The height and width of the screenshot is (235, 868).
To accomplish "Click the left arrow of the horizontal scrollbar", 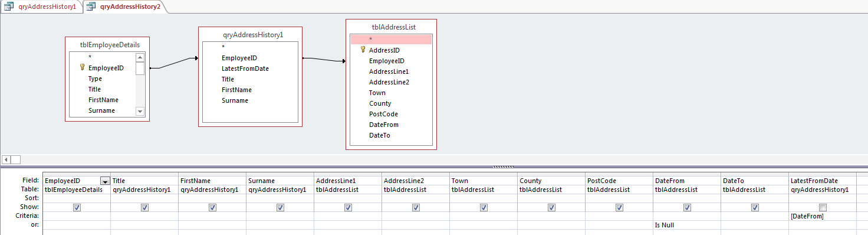I will tap(6, 159).
